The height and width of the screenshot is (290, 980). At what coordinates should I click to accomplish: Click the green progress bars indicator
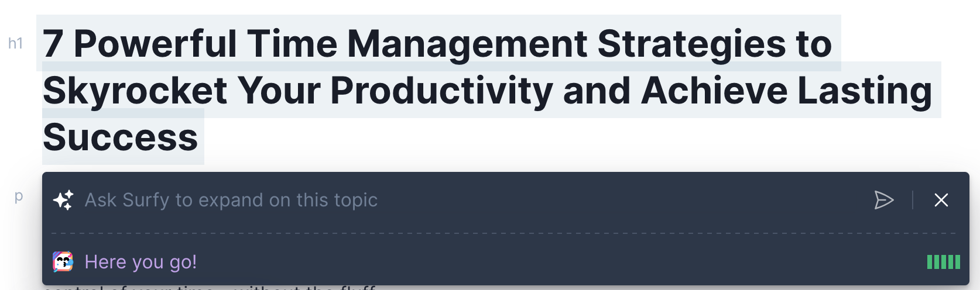pyautogui.click(x=944, y=262)
